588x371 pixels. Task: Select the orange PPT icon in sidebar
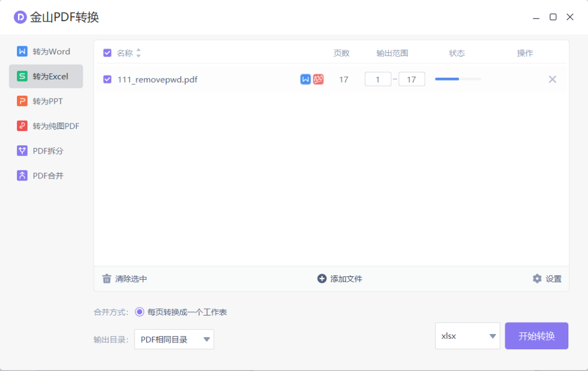point(22,101)
